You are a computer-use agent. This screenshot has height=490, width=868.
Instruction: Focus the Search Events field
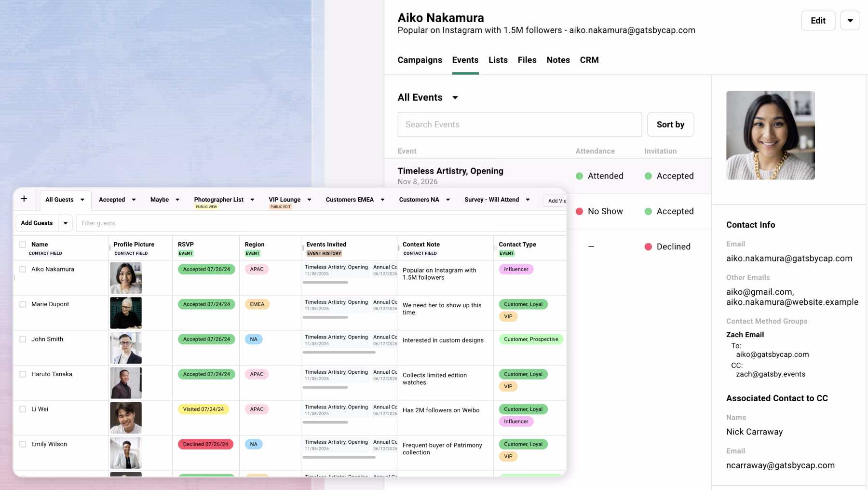(519, 124)
